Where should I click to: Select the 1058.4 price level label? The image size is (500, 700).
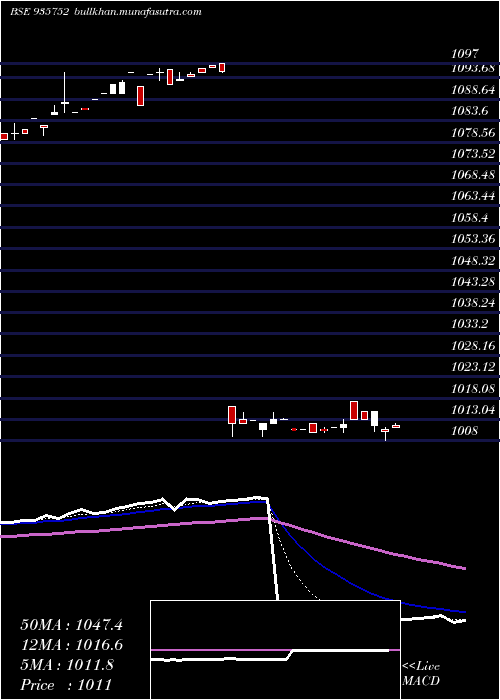pyautogui.click(x=470, y=218)
